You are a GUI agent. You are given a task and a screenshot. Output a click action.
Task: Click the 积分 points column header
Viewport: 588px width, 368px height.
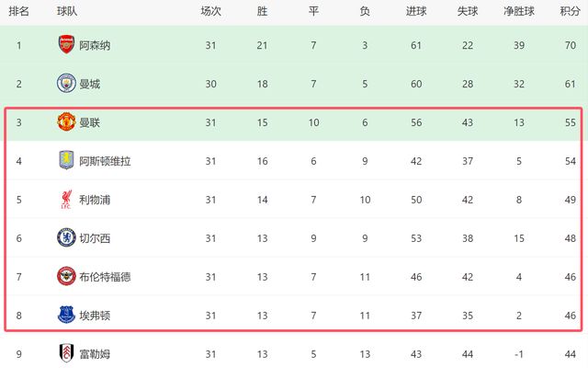[570, 12]
